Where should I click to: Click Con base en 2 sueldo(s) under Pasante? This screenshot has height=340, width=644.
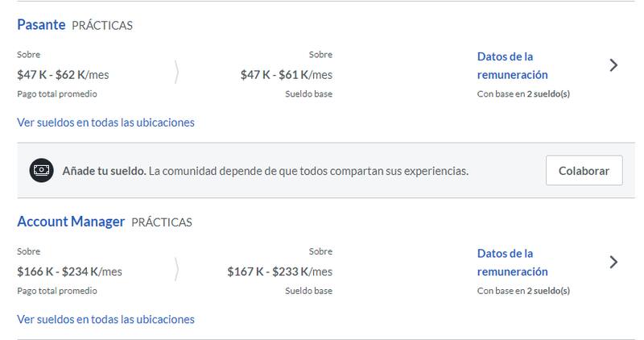tap(523, 94)
